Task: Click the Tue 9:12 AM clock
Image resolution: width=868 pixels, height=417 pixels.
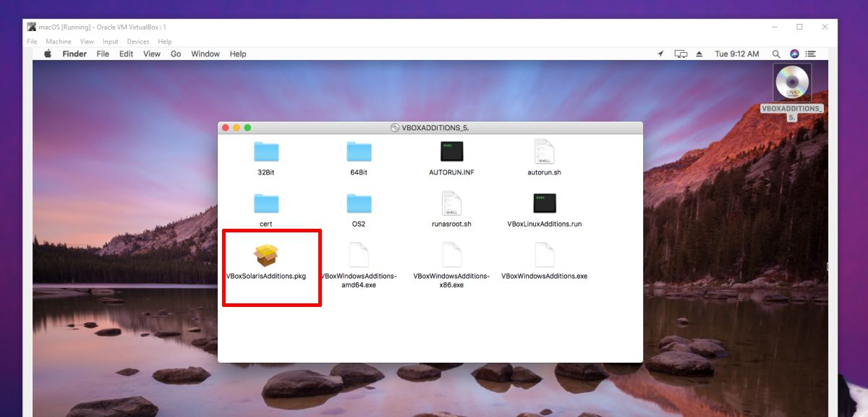Action: (737, 54)
